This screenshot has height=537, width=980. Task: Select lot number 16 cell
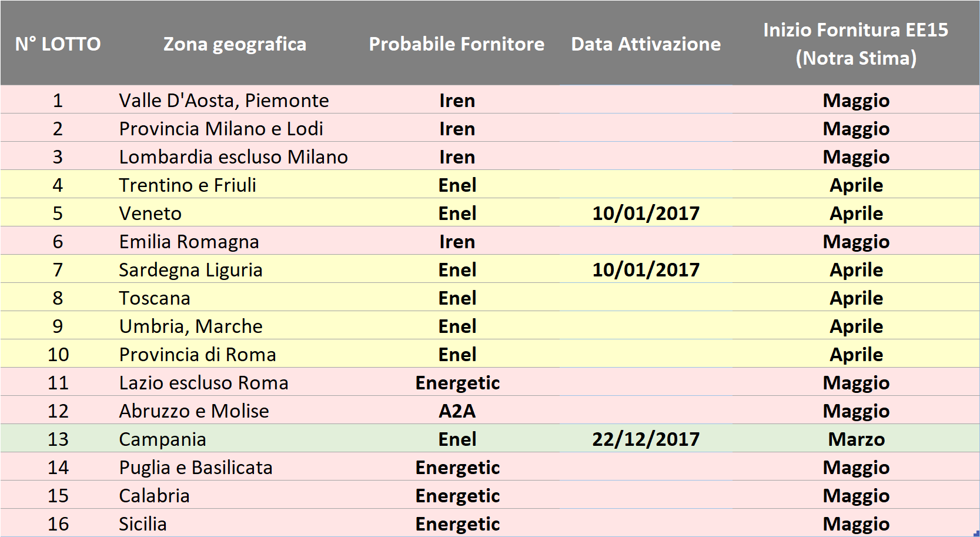coord(58,524)
